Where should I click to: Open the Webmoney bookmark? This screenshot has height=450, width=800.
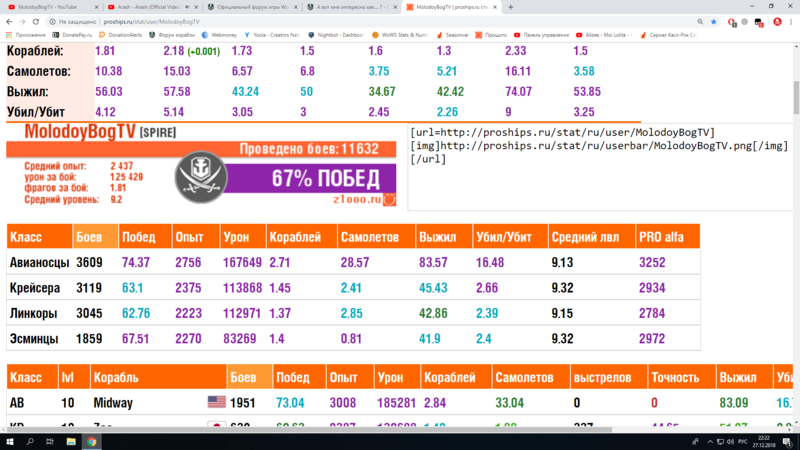(218, 33)
